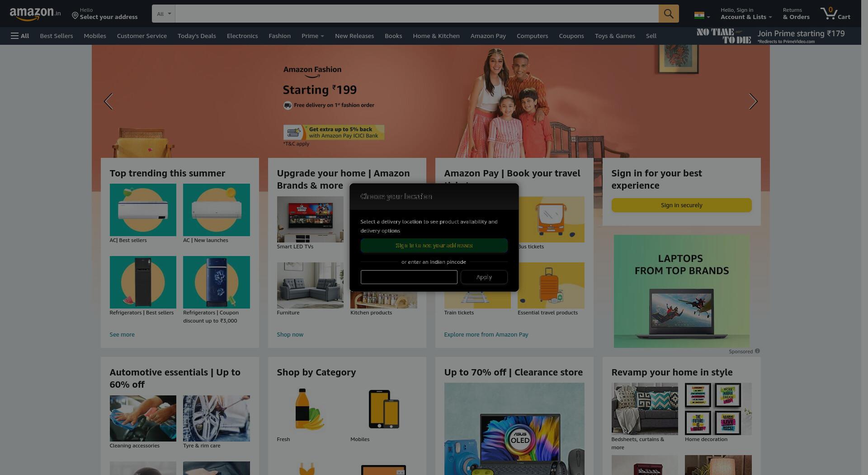Click Shop now link
The height and width of the screenshot is (475, 868).
click(x=290, y=334)
